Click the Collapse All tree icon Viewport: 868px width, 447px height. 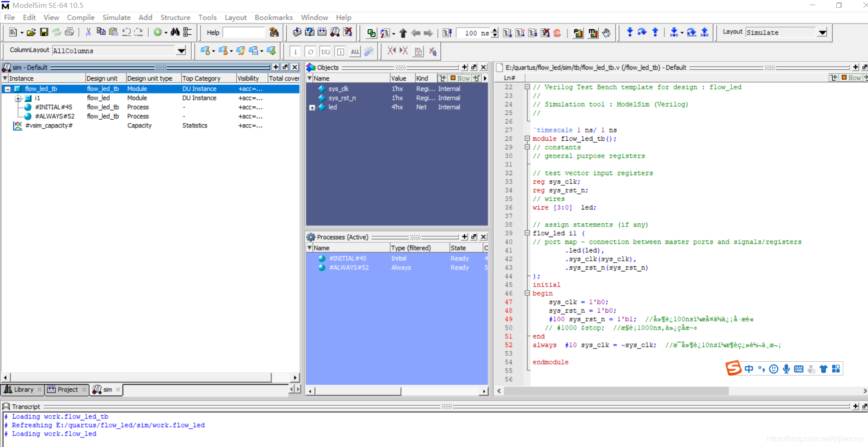pos(188,32)
